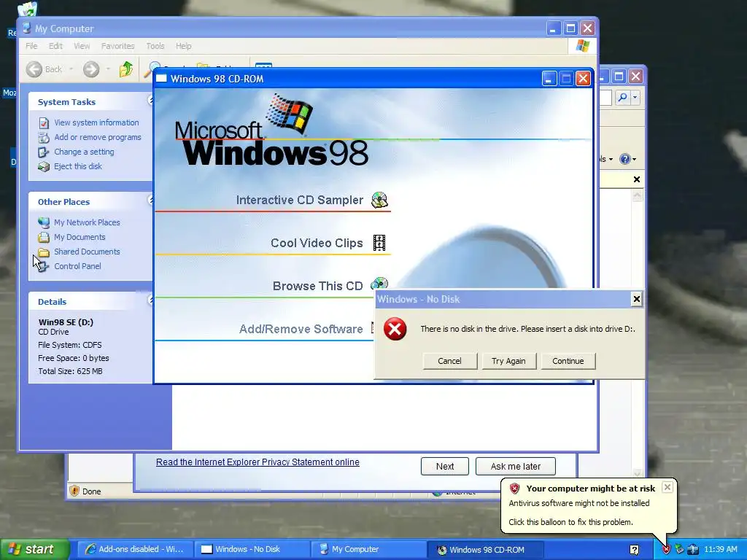Open Help dropdown arrow in Internet Explorer
The height and width of the screenshot is (560, 747).
coord(634,160)
